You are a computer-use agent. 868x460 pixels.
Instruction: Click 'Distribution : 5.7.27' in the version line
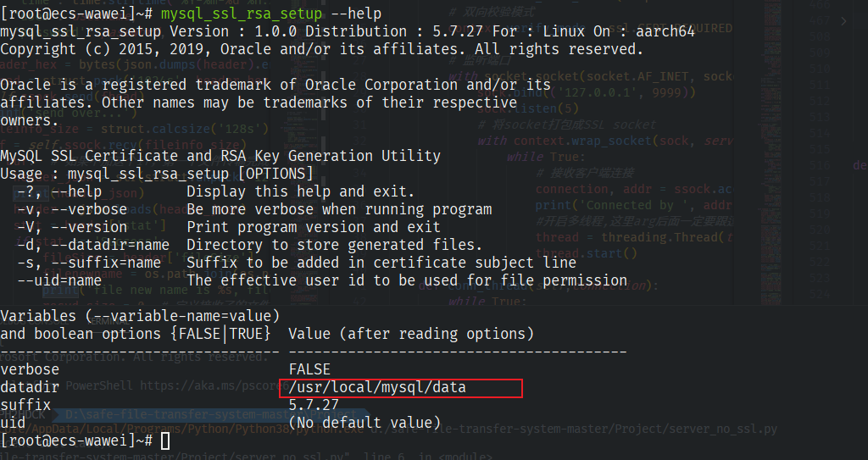pos(393,31)
